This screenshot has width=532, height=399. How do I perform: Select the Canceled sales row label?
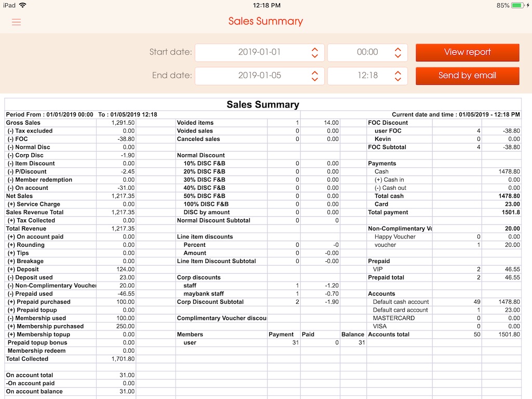(x=198, y=139)
